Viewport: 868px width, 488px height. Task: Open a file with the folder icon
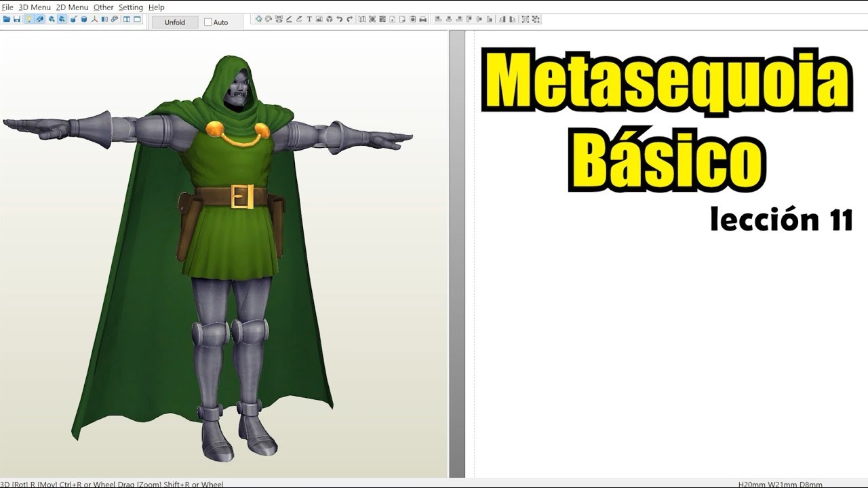[7, 19]
